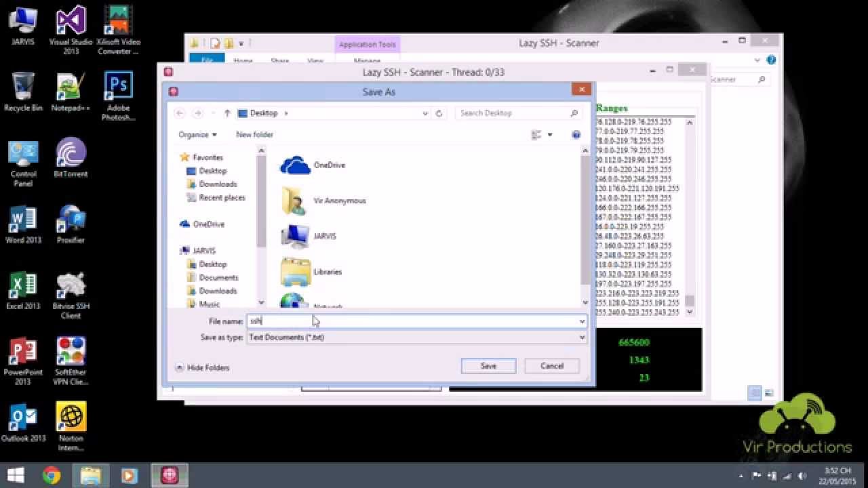Open Word 2013 desktop icon
Viewport: 868px width, 488px height.
coord(23,224)
